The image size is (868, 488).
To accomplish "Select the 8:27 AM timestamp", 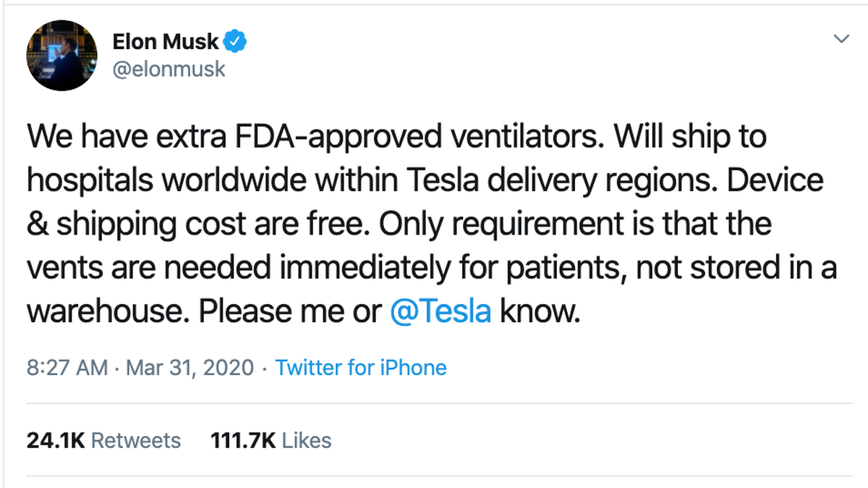I will 67,368.
